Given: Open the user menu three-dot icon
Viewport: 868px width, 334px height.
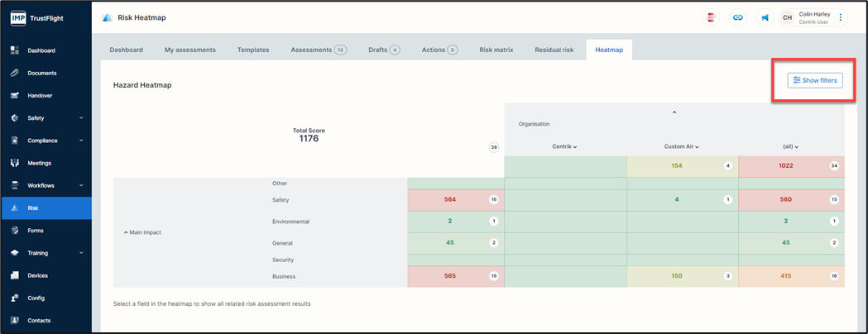Looking at the screenshot, I should (x=841, y=17).
